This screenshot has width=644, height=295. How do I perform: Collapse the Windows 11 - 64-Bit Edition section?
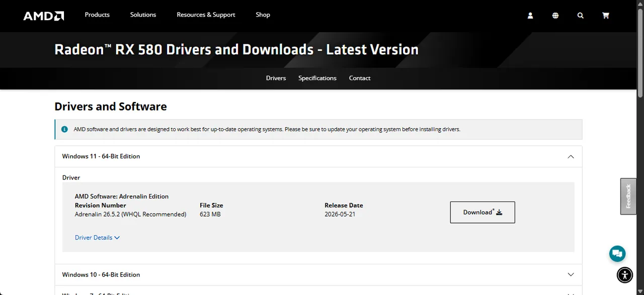318,156
